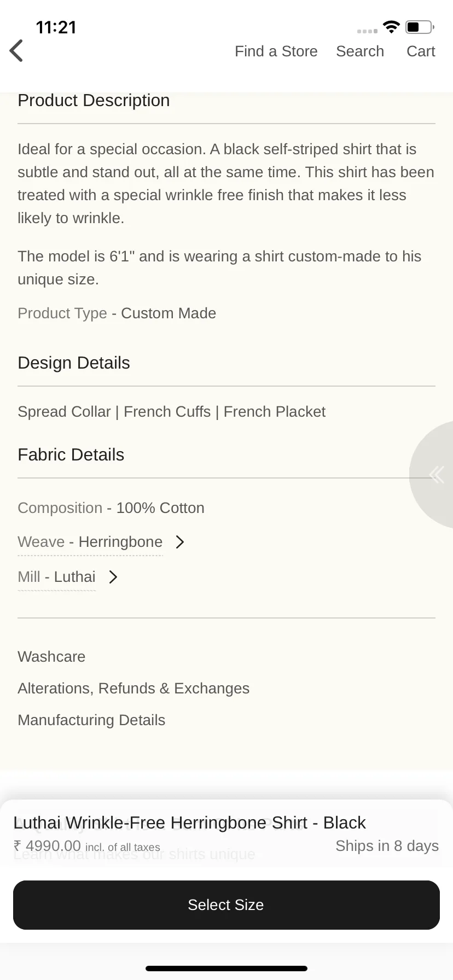
Task: Tap the Select Size button
Action: pyautogui.click(x=226, y=905)
